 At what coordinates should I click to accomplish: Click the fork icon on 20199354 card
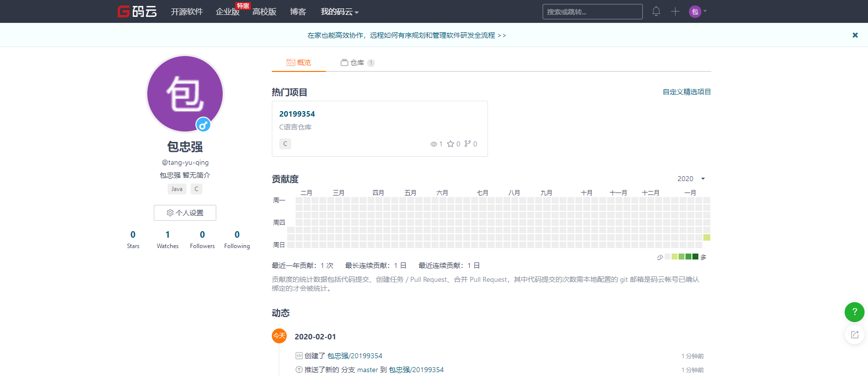[x=468, y=144]
